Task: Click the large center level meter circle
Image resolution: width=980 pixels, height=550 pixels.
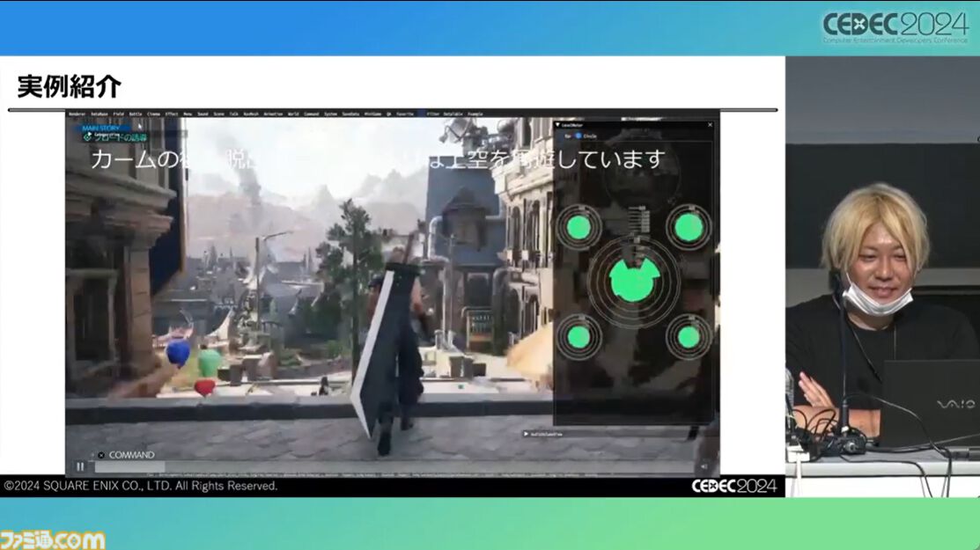Action: point(634,281)
